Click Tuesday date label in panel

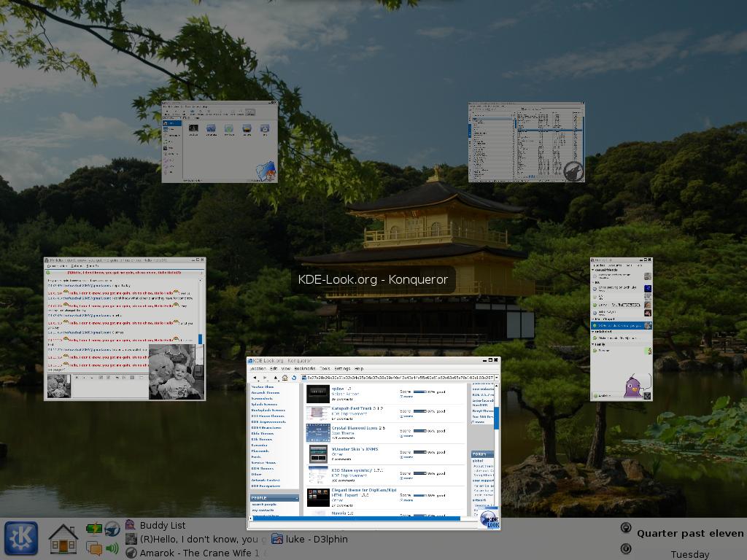pyautogui.click(x=690, y=554)
